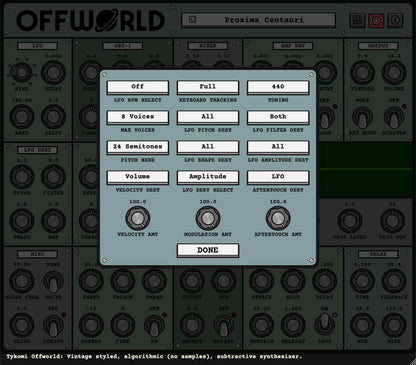Click the Delay Mix knob
Viewport: 416px width, 365px height.
pos(362,325)
